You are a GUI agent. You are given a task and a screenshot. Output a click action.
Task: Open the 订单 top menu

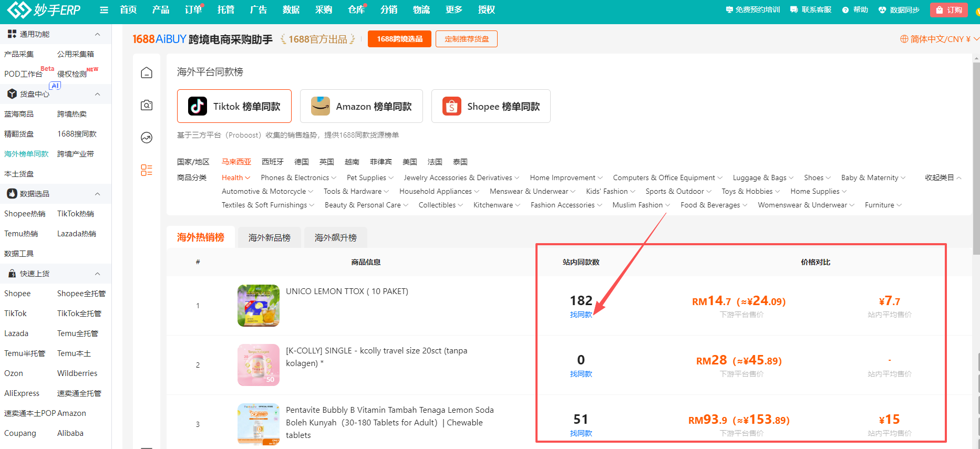click(x=193, y=9)
